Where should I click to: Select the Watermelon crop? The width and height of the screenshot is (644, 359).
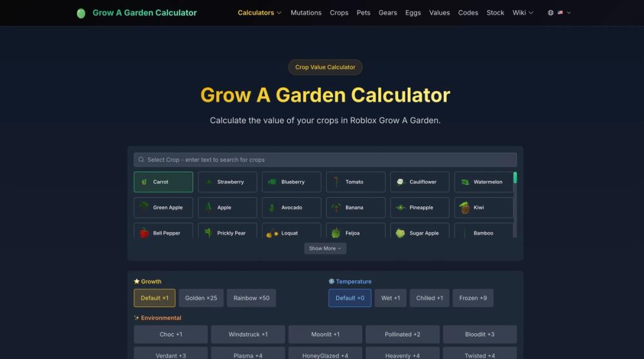coord(484,182)
